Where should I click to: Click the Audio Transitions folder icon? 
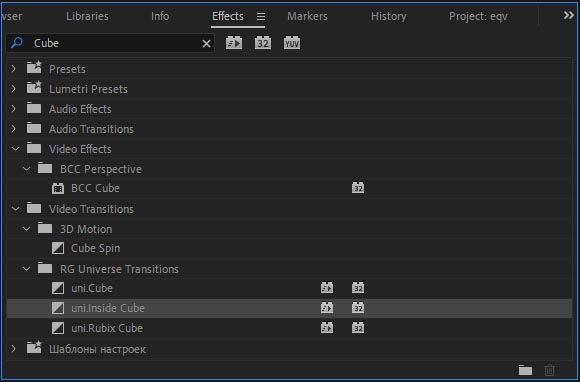point(34,128)
